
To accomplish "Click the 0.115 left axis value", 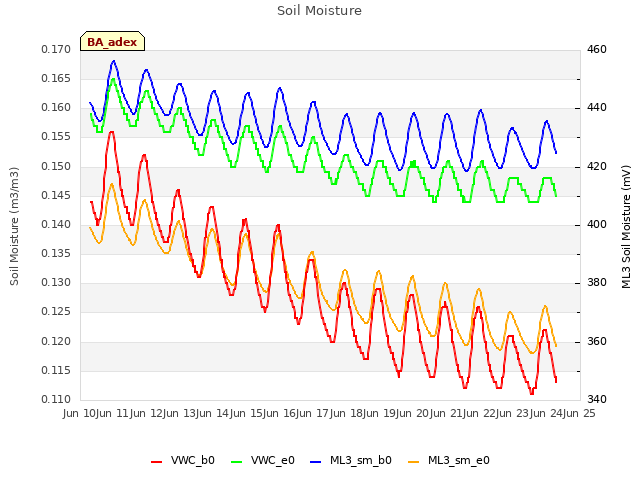I will (x=56, y=371).
